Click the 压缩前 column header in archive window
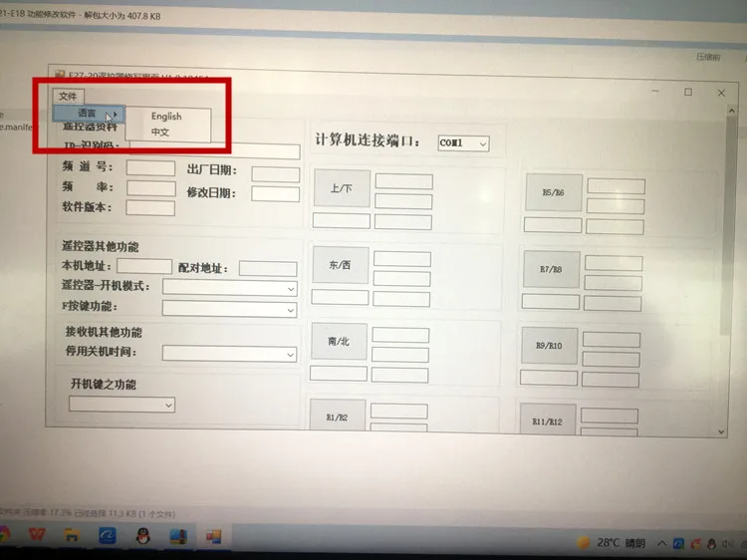 coord(708,57)
